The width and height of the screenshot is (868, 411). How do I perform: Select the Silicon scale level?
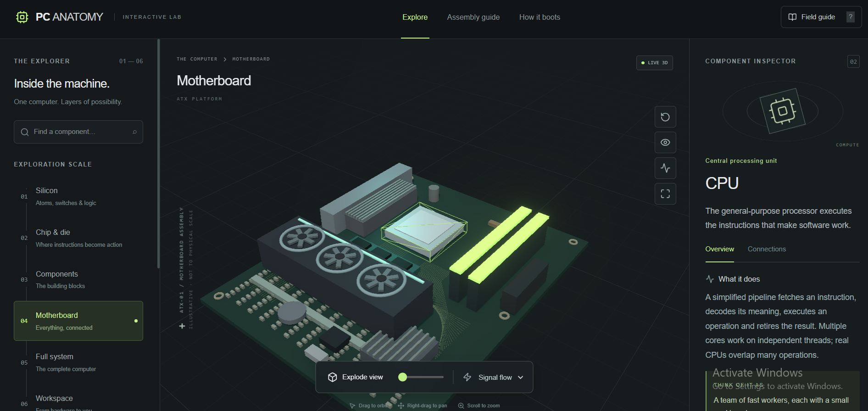point(78,196)
